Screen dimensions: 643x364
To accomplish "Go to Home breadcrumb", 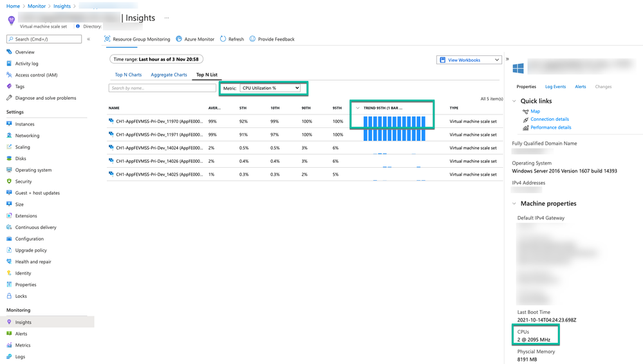I will point(13,6).
